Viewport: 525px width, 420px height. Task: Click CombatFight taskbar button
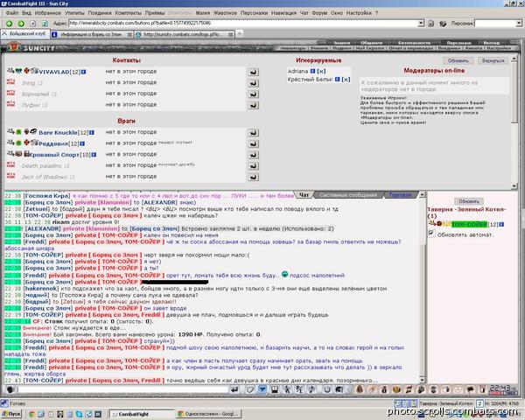(142, 414)
